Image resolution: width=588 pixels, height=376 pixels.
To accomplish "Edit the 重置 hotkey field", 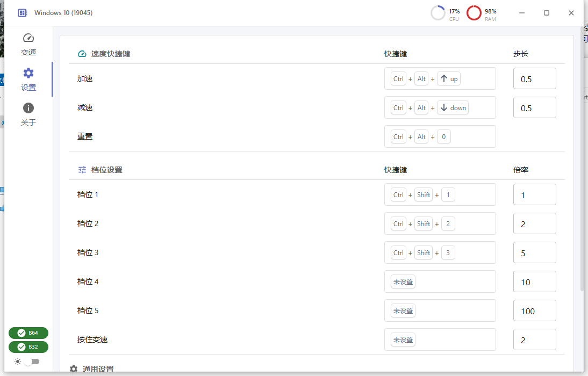I will pyautogui.click(x=440, y=137).
